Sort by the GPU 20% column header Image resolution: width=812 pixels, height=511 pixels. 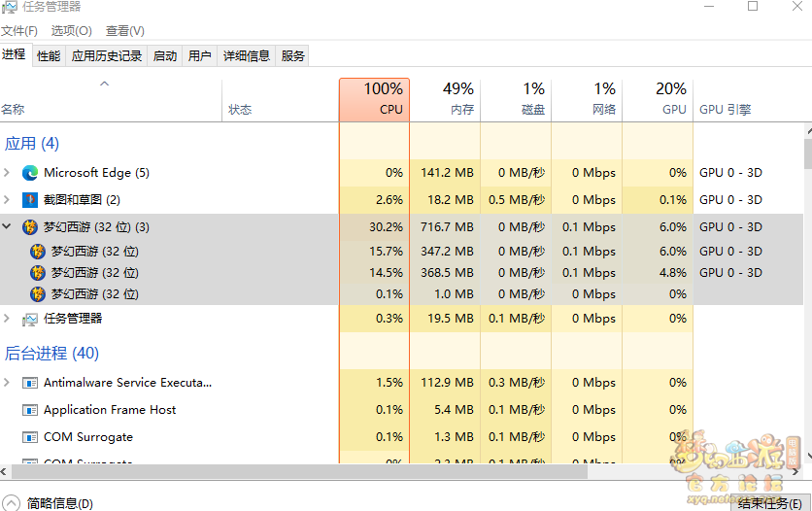(658, 100)
